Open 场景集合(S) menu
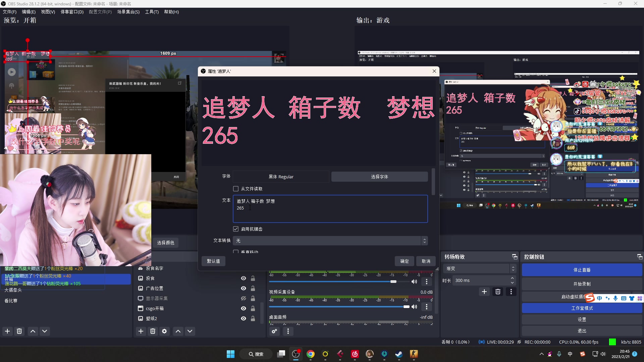The width and height of the screenshot is (644, 362). click(128, 12)
